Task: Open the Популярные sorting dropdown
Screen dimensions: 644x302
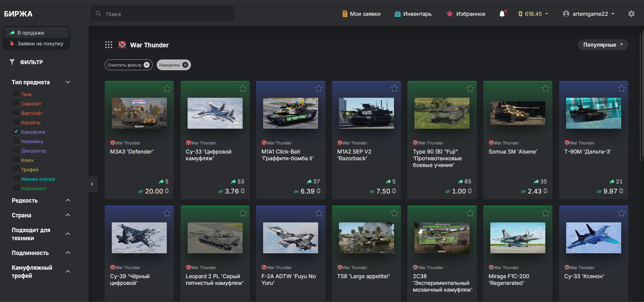Action: pyautogui.click(x=602, y=45)
